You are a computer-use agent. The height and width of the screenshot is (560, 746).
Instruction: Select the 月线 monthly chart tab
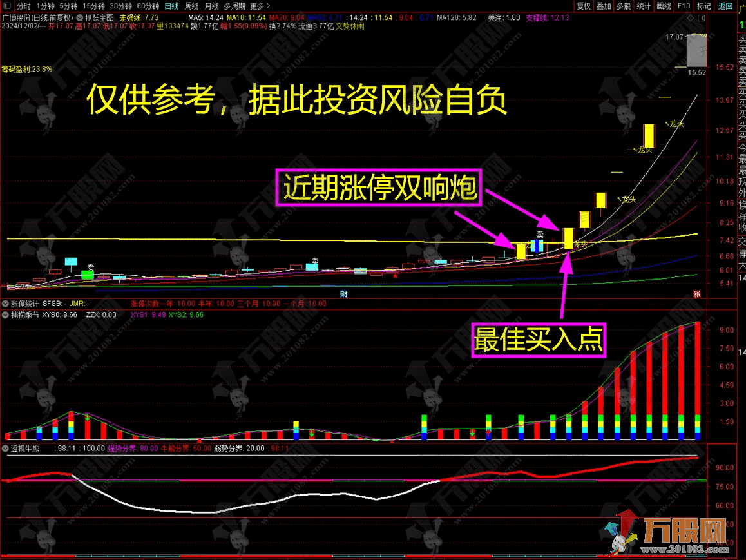[x=211, y=6]
